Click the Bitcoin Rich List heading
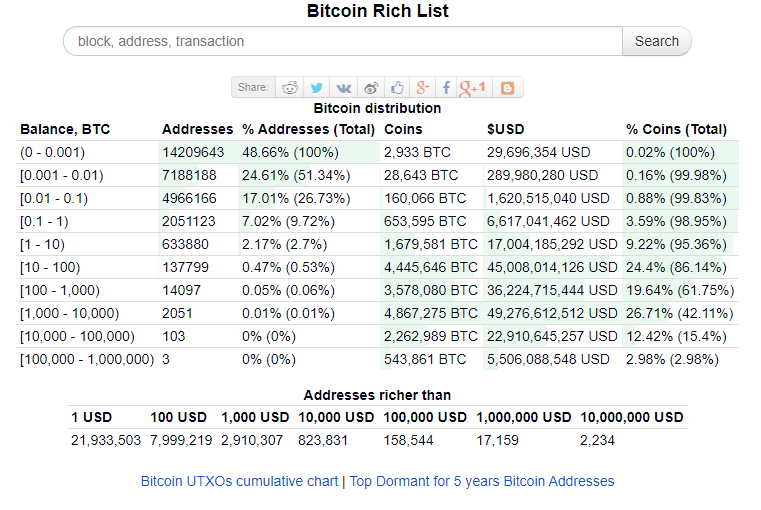The height and width of the screenshot is (510, 761). click(x=378, y=11)
